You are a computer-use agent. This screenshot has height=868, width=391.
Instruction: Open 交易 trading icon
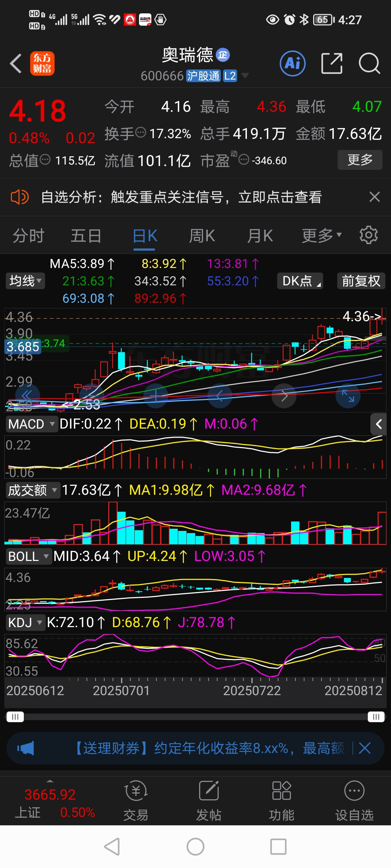click(x=136, y=801)
